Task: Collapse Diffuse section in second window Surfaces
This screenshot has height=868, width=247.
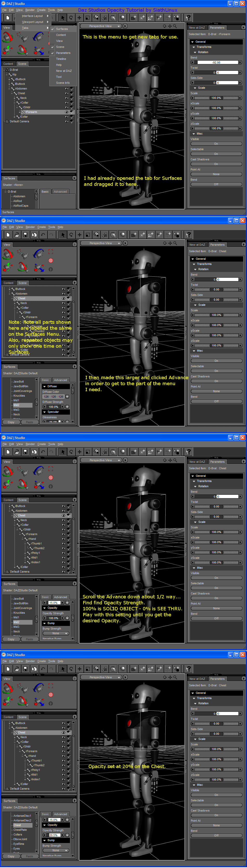Action: 56,387
